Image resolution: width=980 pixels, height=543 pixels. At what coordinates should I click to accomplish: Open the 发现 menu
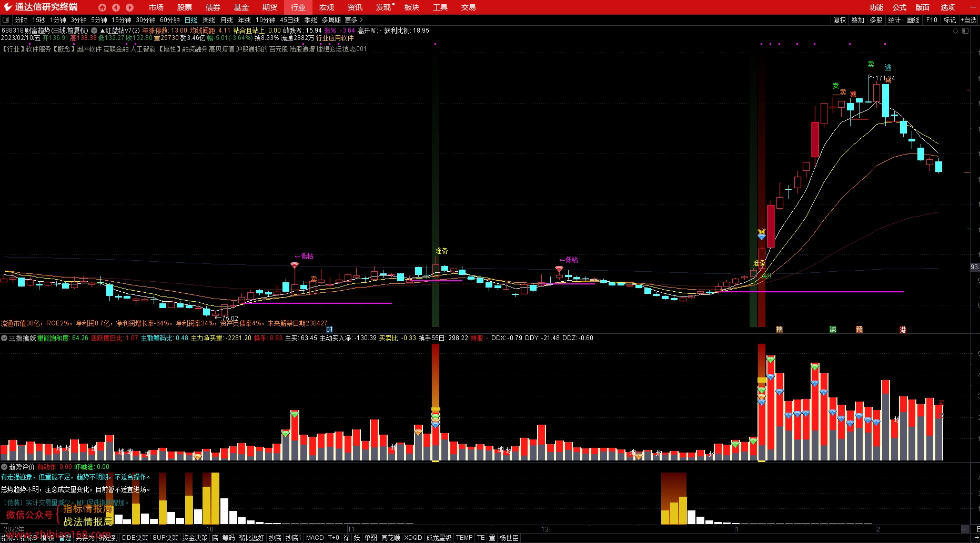[x=383, y=7]
